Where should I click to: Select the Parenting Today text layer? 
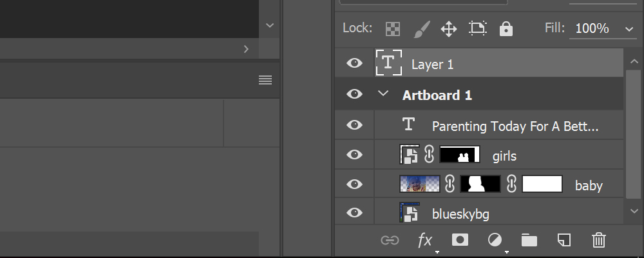(x=515, y=126)
